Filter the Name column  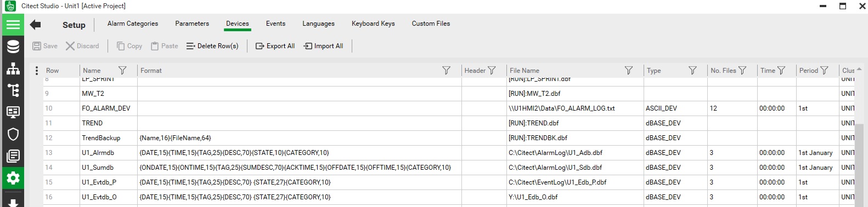[x=122, y=71]
